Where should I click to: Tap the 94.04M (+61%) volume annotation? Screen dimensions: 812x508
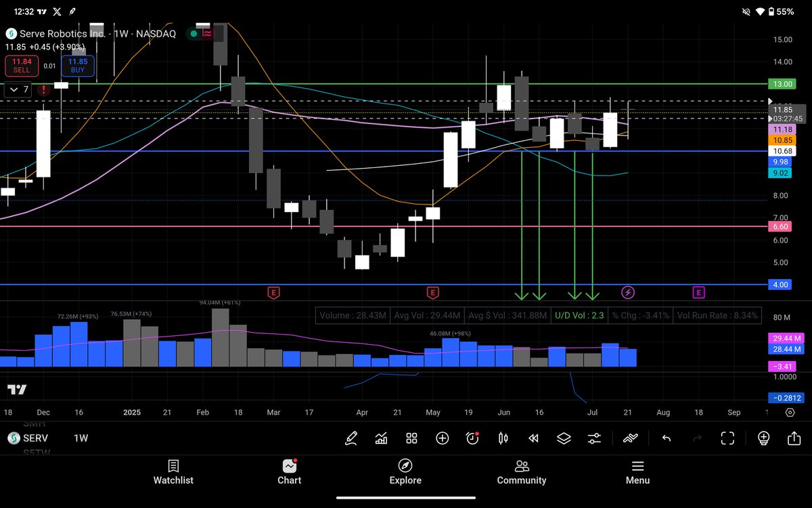(x=221, y=302)
